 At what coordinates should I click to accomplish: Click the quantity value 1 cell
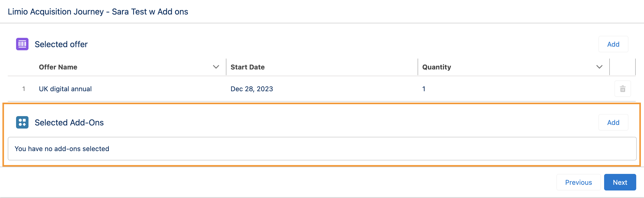coord(424,89)
